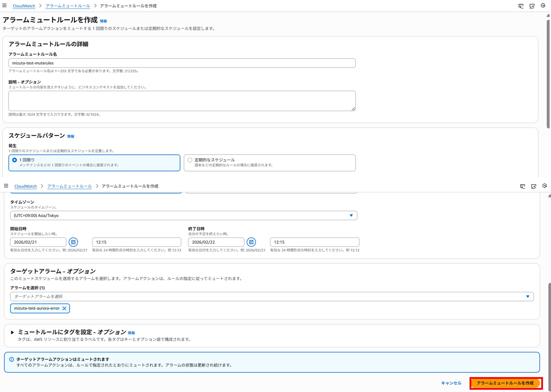The width and height of the screenshot is (551, 392).
Task: Open the start date calendar picker icon
Action: (x=73, y=242)
